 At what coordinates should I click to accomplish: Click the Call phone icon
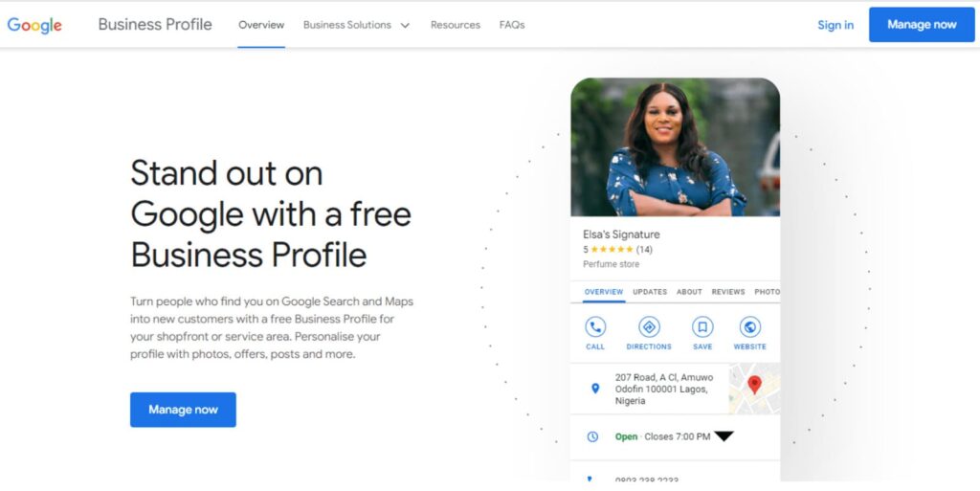(x=595, y=326)
